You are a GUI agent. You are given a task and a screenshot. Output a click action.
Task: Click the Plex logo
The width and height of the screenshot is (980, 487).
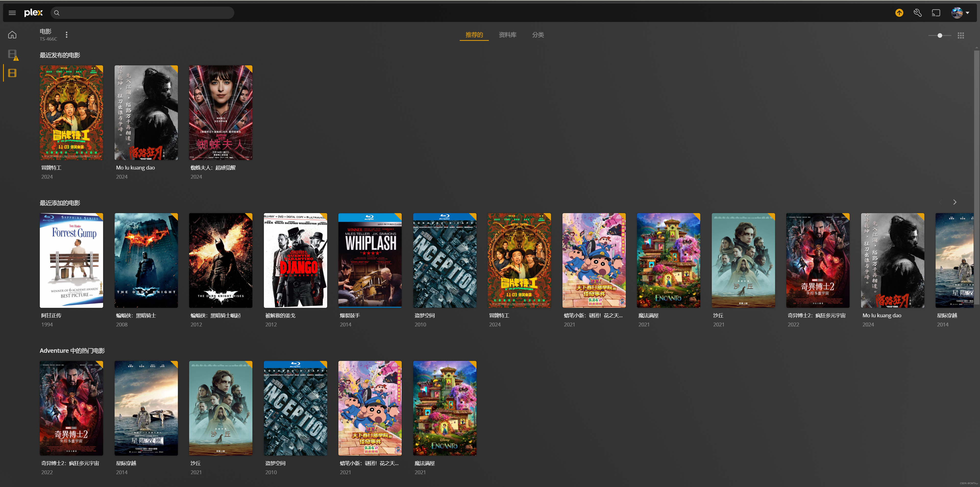click(33, 13)
